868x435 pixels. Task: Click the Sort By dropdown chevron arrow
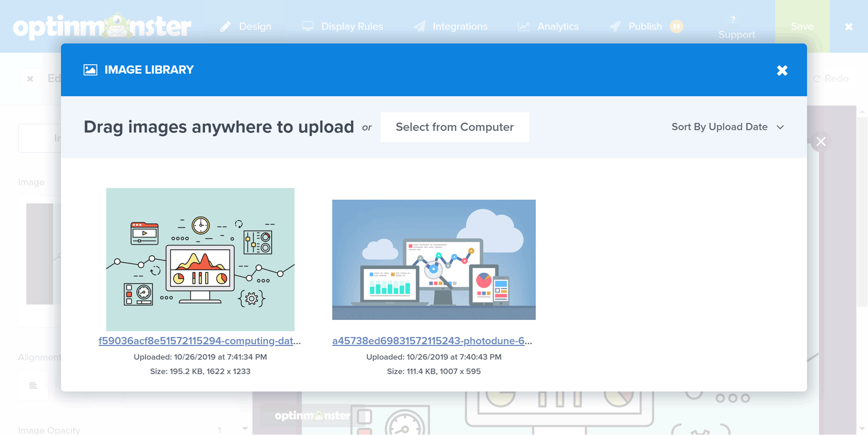click(780, 127)
